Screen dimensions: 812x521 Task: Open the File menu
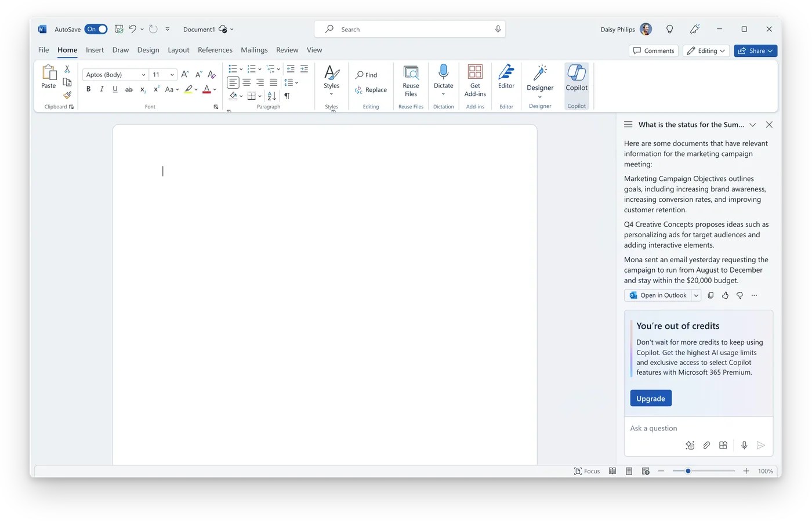43,50
